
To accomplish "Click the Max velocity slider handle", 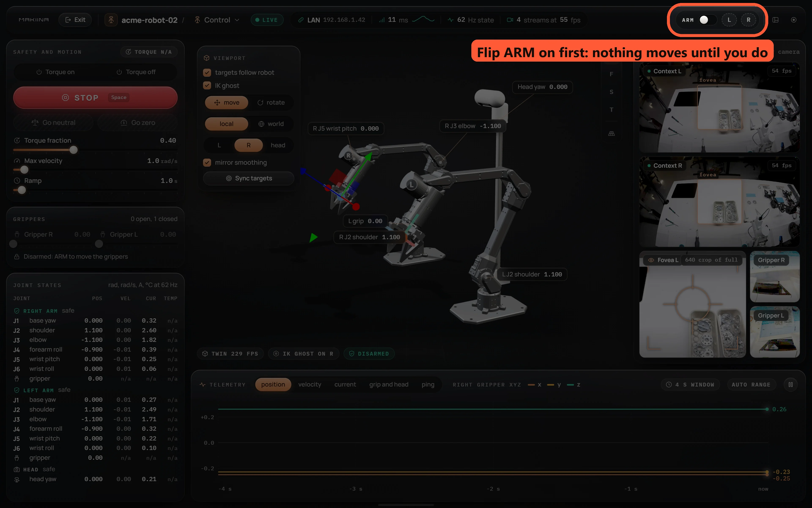I will (24, 170).
